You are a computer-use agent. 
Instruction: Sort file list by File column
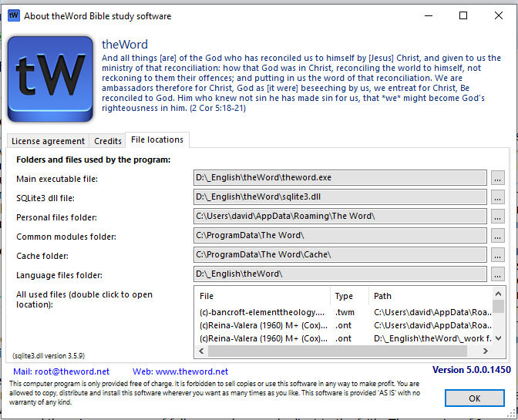(x=262, y=296)
